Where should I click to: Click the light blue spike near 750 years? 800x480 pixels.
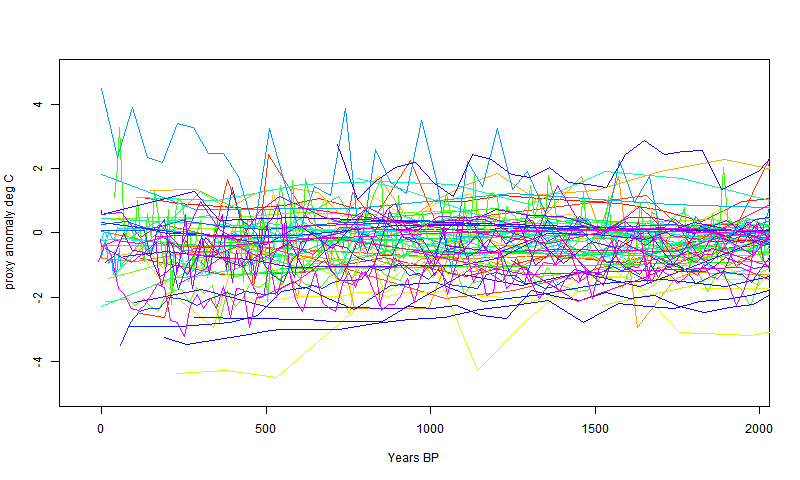(345, 109)
